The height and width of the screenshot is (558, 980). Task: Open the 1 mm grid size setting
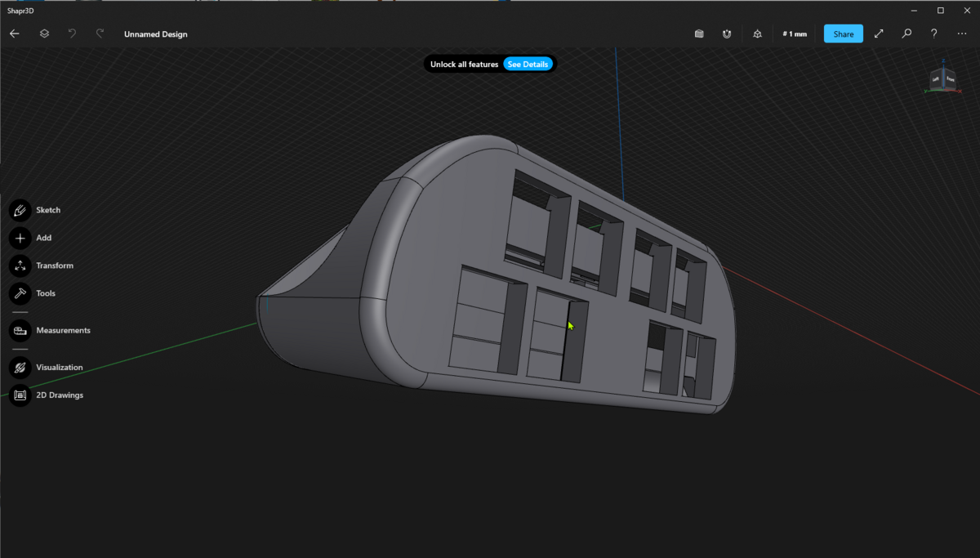coord(795,34)
